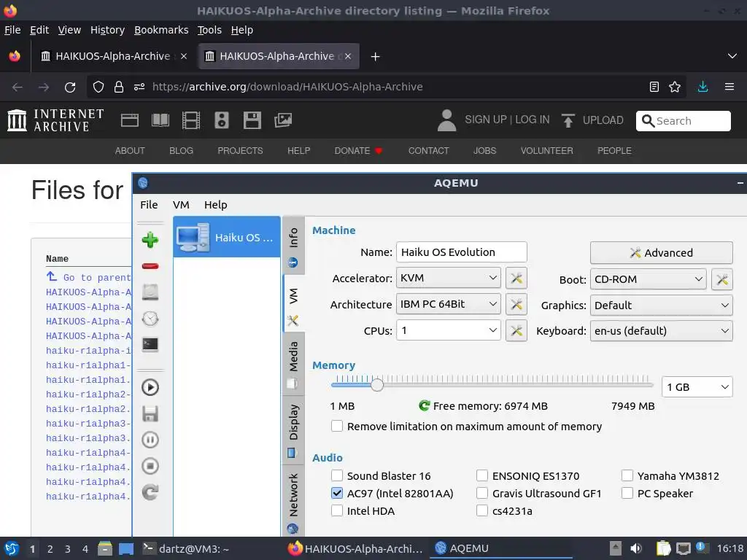Click Firefox downloads arrow icon

703,87
